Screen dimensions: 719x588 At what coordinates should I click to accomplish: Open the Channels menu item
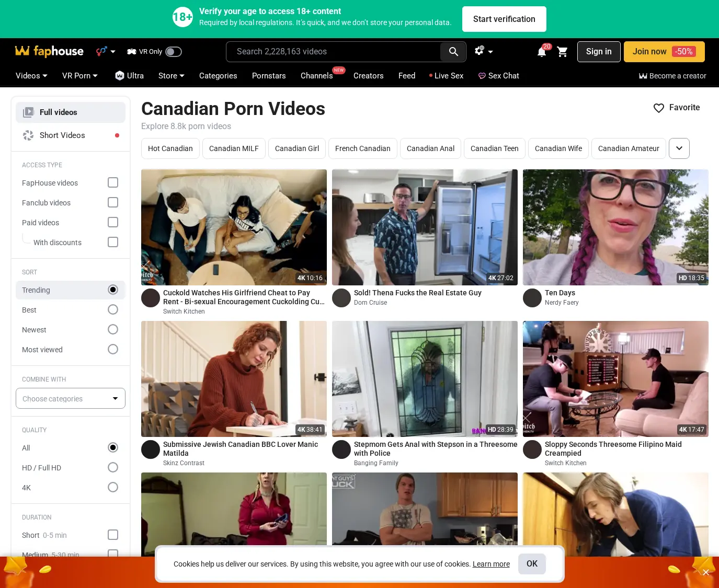317,76
